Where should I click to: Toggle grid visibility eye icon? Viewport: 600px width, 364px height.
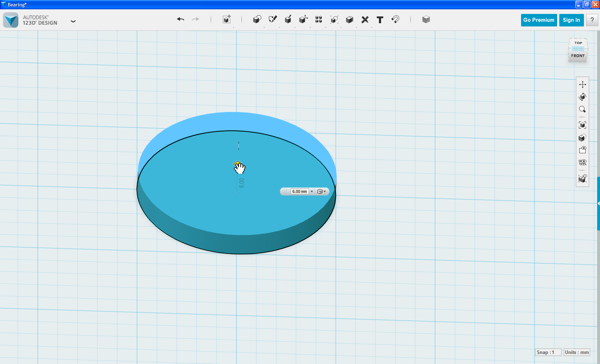(582, 162)
